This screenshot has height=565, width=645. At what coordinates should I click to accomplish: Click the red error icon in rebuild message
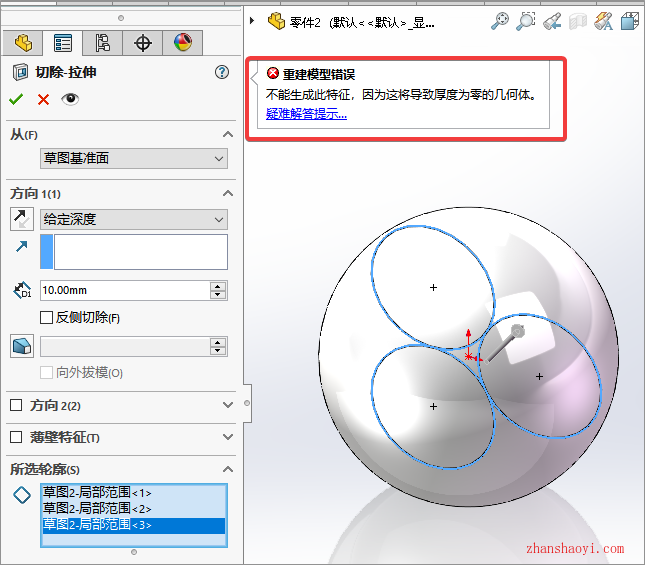click(273, 73)
